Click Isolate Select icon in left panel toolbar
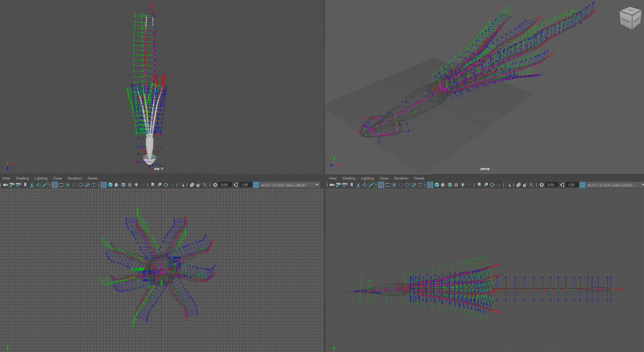This screenshot has height=352, width=644. tap(182, 185)
